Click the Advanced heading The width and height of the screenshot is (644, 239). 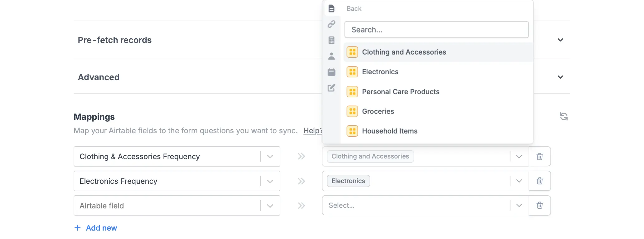click(x=99, y=77)
